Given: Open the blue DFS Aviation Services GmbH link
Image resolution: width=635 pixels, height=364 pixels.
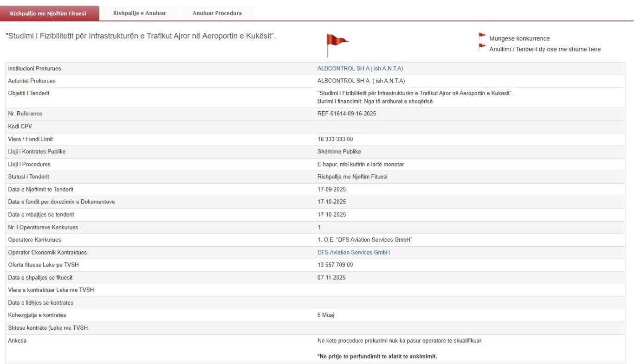Looking at the screenshot, I should click(353, 253).
